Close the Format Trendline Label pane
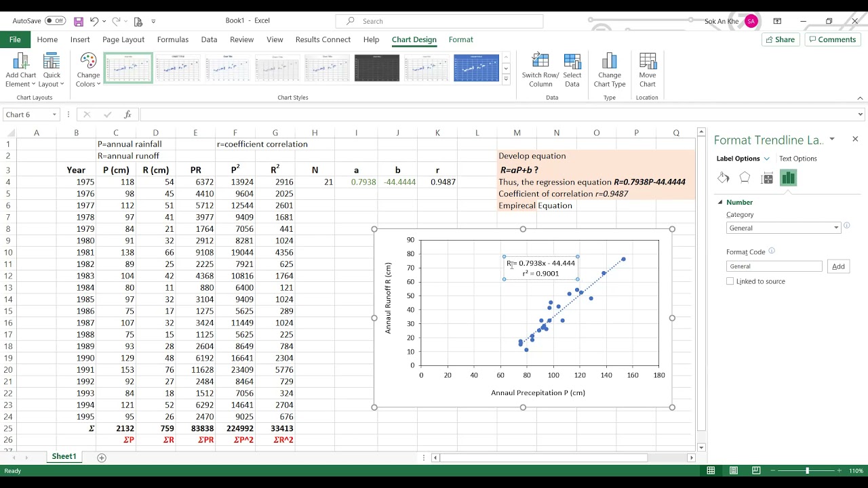The height and width of the screenshot is (488, 868). pos(855,139)
